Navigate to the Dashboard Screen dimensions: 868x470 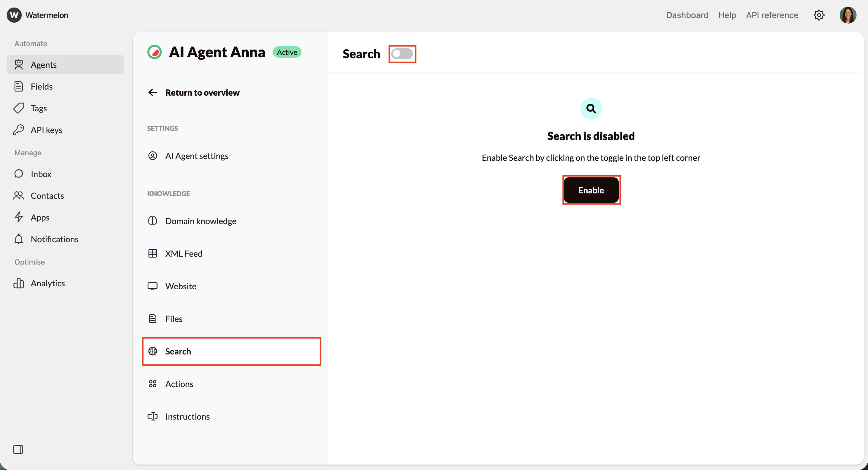point(687,15)
